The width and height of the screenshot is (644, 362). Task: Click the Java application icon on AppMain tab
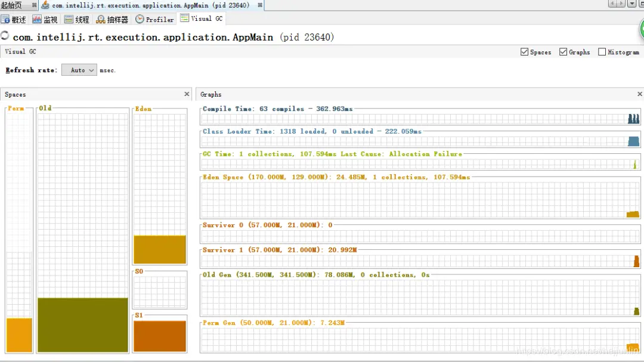pos(45,5)
